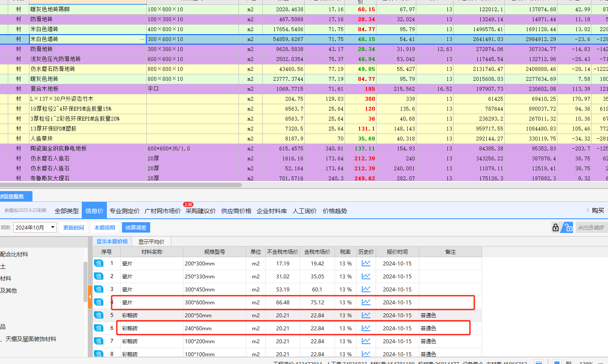The width and height of the screenshot is (608, 364).
Task: Click the 信 icon in row 5
Action: (x=99, y=315)
